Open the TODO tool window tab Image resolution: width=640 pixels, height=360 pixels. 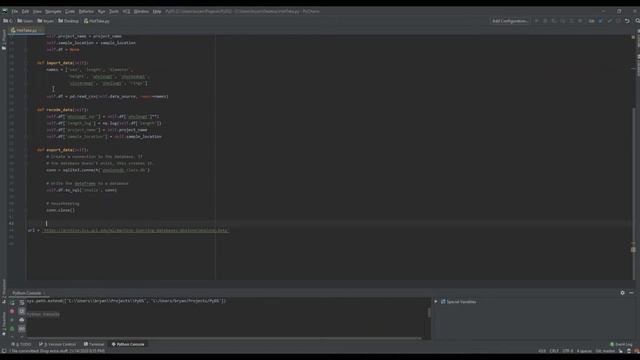(22, 344)
